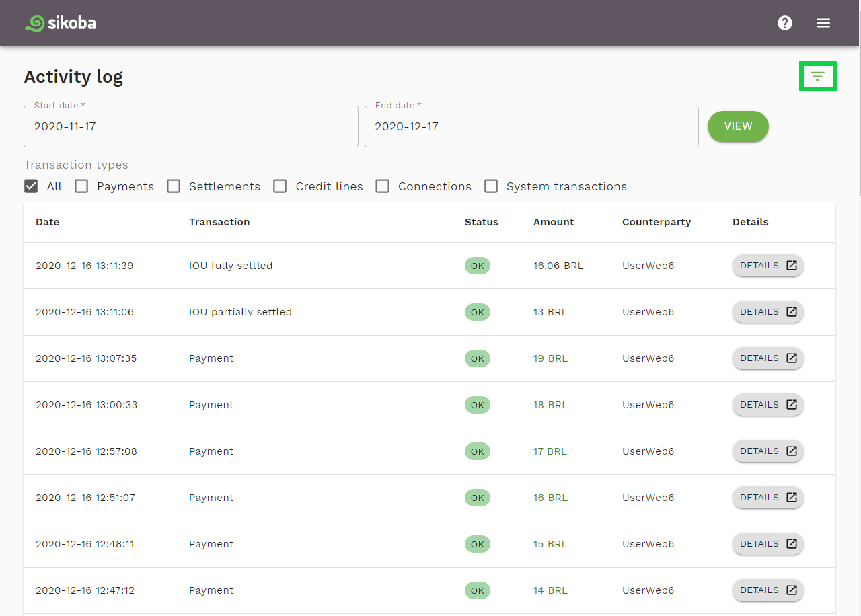Enable the Payments checkbox

click(81, 186)
